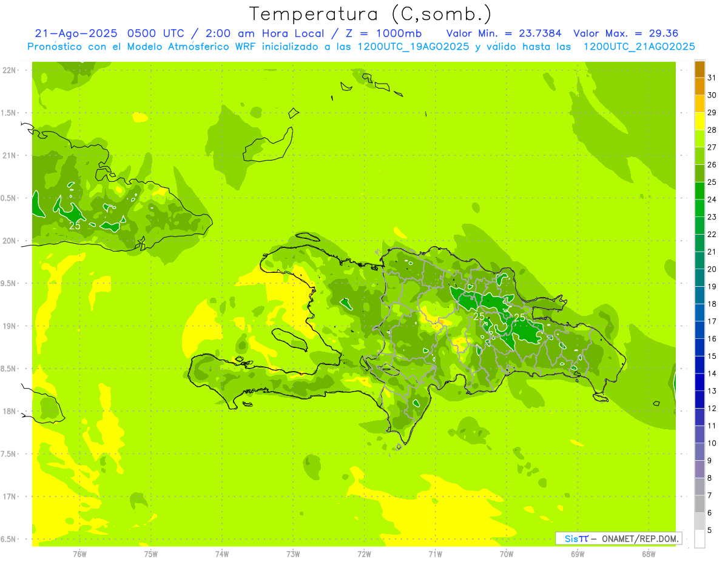
Task: Click the '68W' longitude axis label
Action: click(x=649, y=554)
